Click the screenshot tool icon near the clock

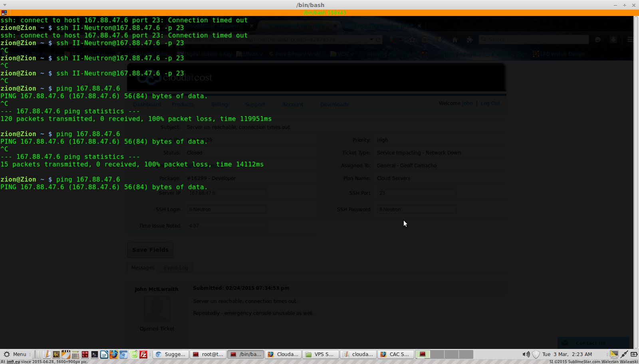click(613, 354)
